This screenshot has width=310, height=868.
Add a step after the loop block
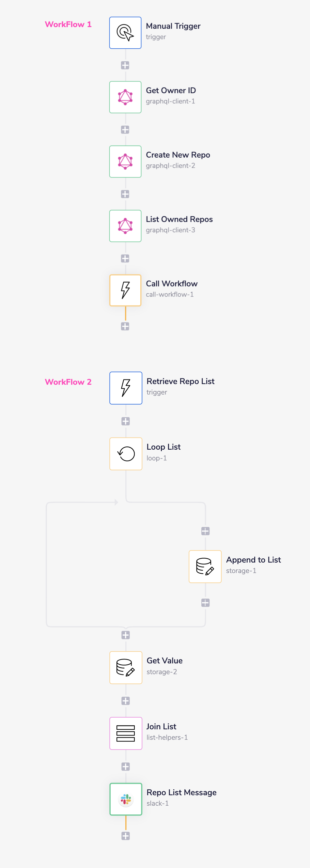coord(126,635)
